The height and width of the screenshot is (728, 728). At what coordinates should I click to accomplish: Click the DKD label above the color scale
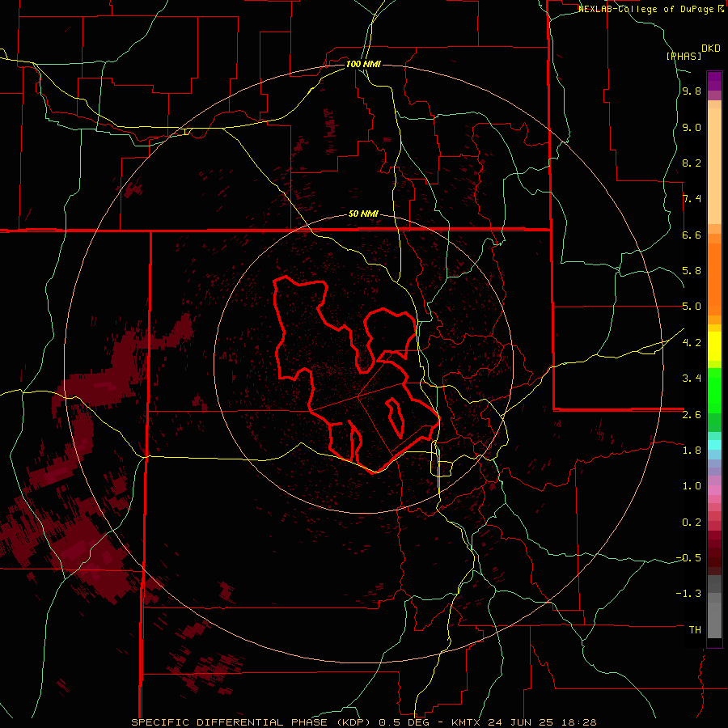pyautogui.click(x=711, y=49)
